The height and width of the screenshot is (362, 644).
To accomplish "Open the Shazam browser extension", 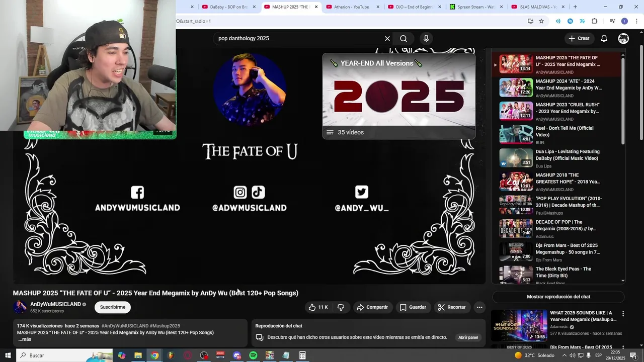I will [x=570, y=21].
